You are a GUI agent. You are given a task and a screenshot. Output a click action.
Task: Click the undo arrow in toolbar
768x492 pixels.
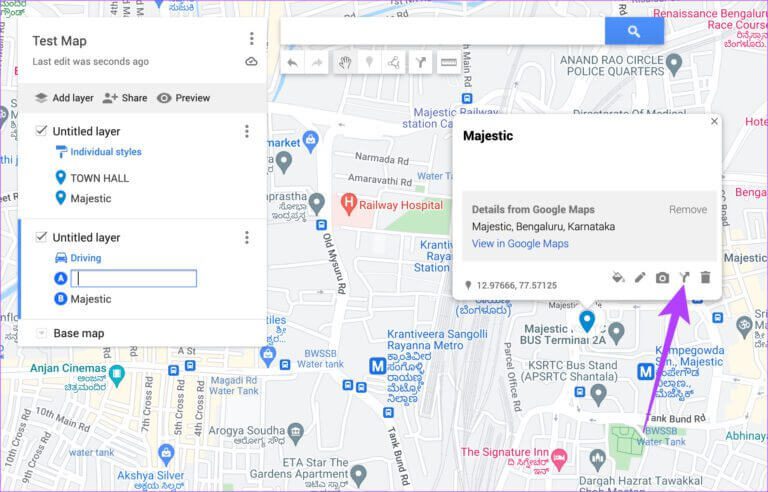pyautogui.click(x=292, y=63)
